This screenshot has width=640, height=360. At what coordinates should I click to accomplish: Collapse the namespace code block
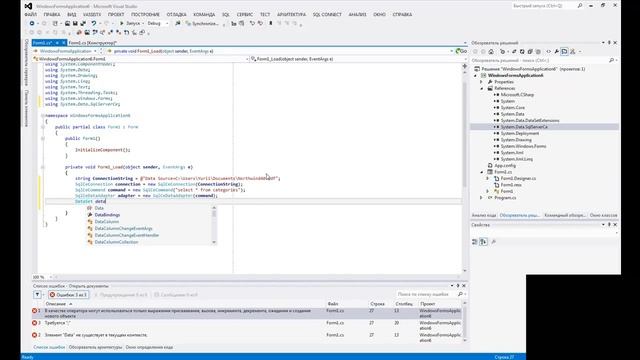pyautogui.click(x=42, y=116)
